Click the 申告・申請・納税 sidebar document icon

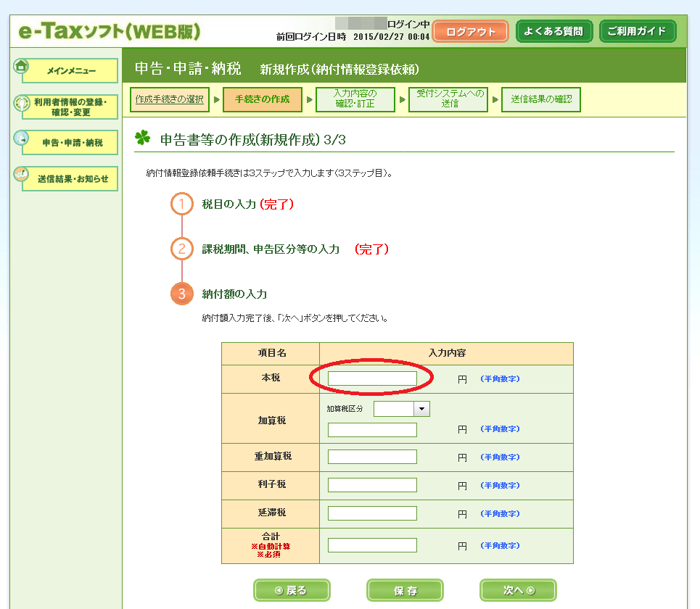(21, 138)
